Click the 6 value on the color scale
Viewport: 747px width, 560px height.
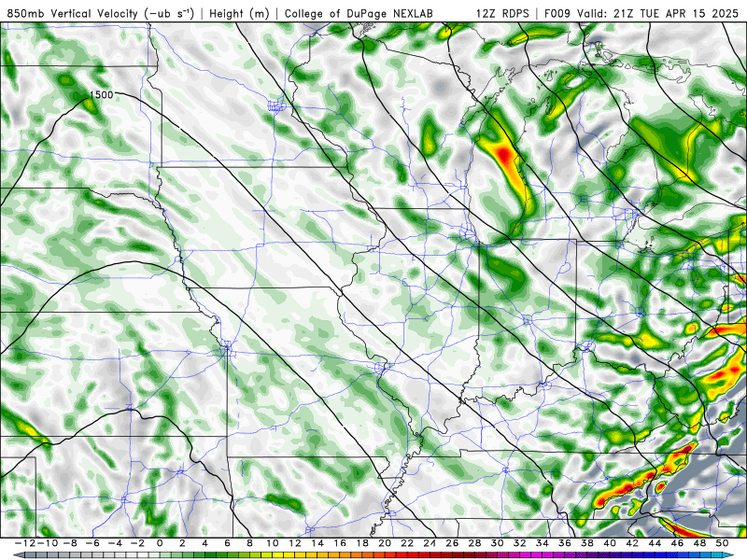coord(227,543)
